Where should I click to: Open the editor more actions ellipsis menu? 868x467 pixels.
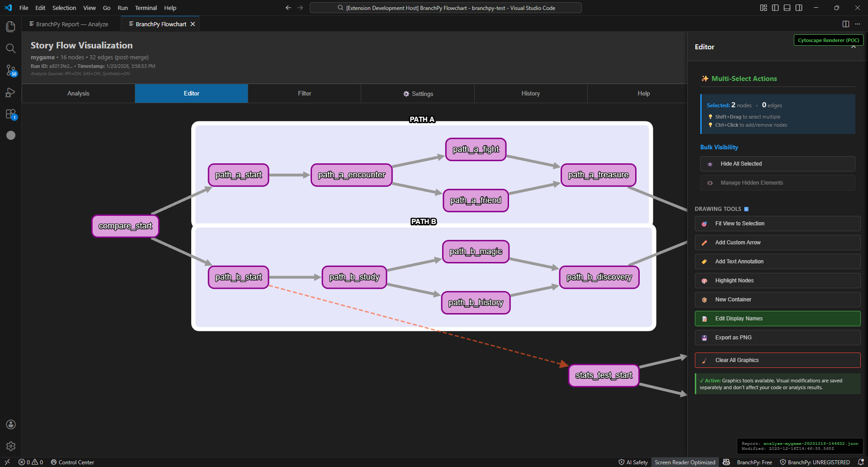pyautogui.click(x=858, y=24)
